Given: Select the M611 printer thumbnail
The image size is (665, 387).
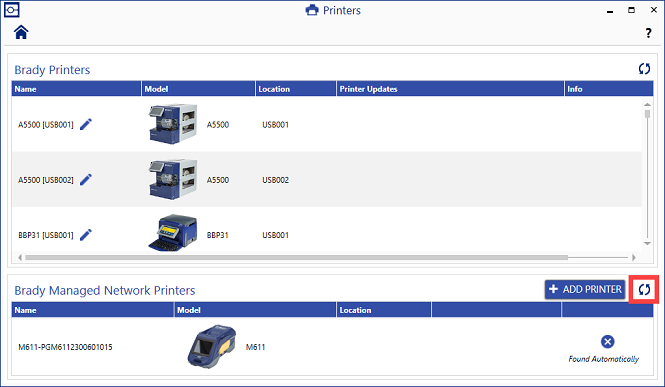Looking at the screenshot, I should coord(212,346).
